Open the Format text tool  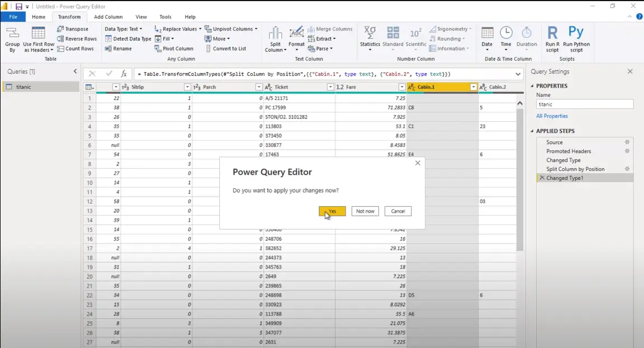[296, 40]
